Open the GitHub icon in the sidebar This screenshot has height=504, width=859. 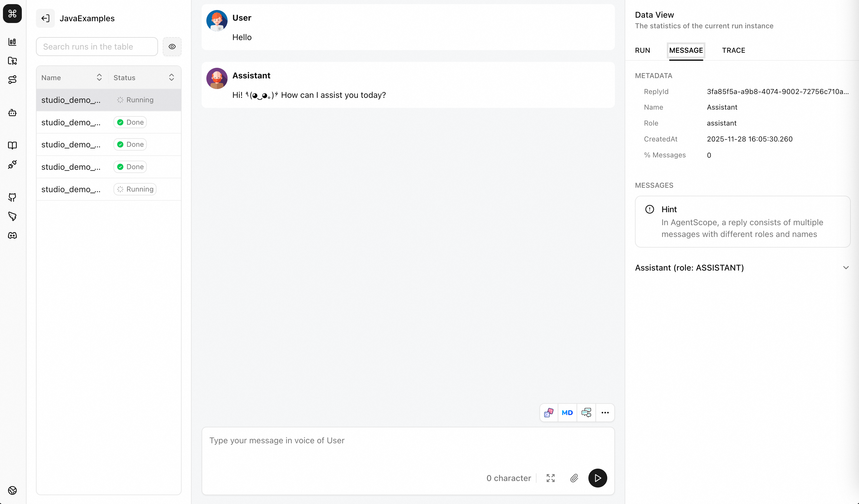[x=12, y=197]
